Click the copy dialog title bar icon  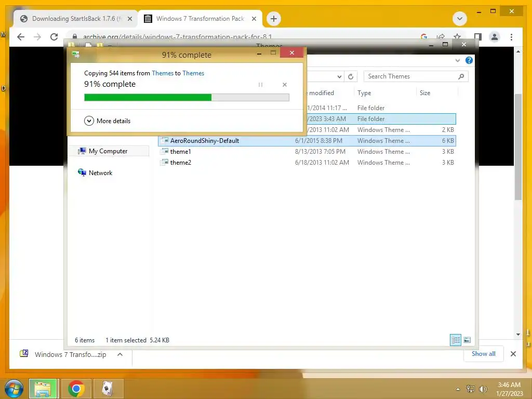coord(76,54)
